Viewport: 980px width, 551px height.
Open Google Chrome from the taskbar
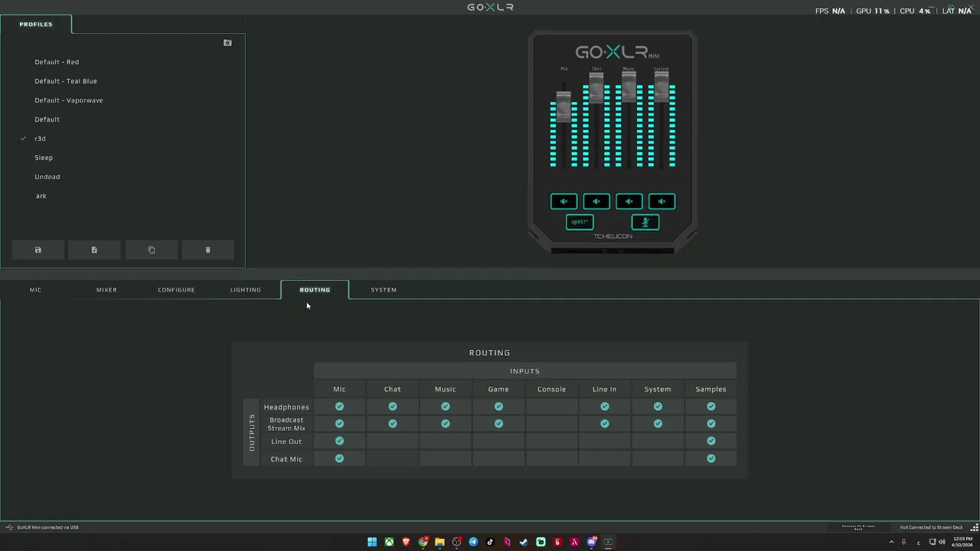click(423, 542)
